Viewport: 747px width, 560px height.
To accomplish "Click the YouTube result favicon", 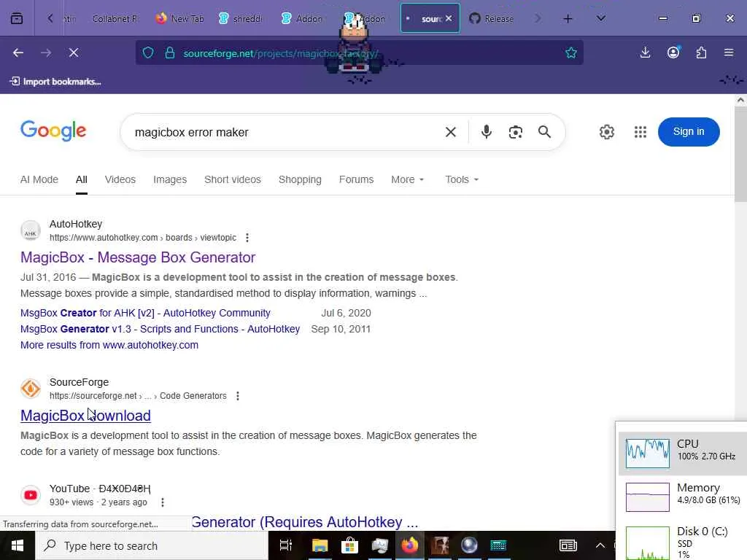I will 31,495.
